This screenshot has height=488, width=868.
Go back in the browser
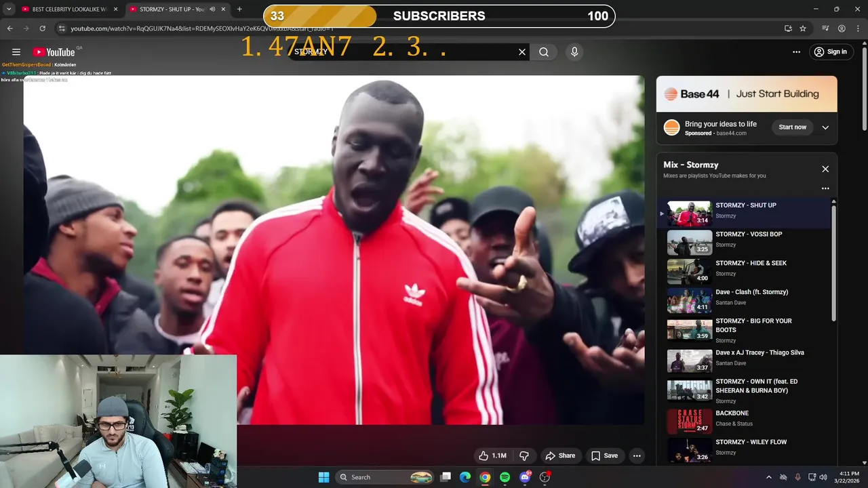[x=9, y=28]
